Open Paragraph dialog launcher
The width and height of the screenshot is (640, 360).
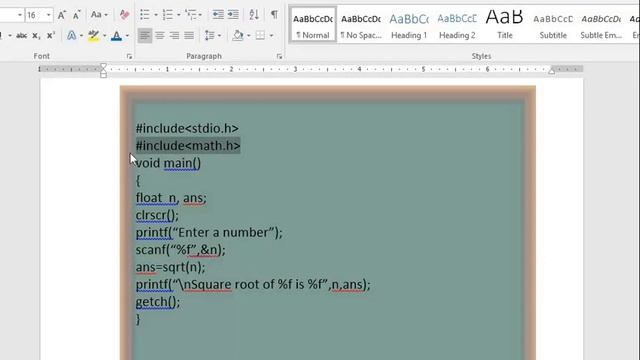click(x=279, y=57)
